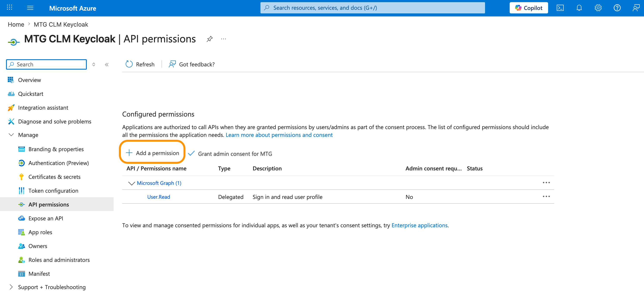Click the Integration assistant rocket icon
Screen dimensions: 644x301
tap(11, 108)
